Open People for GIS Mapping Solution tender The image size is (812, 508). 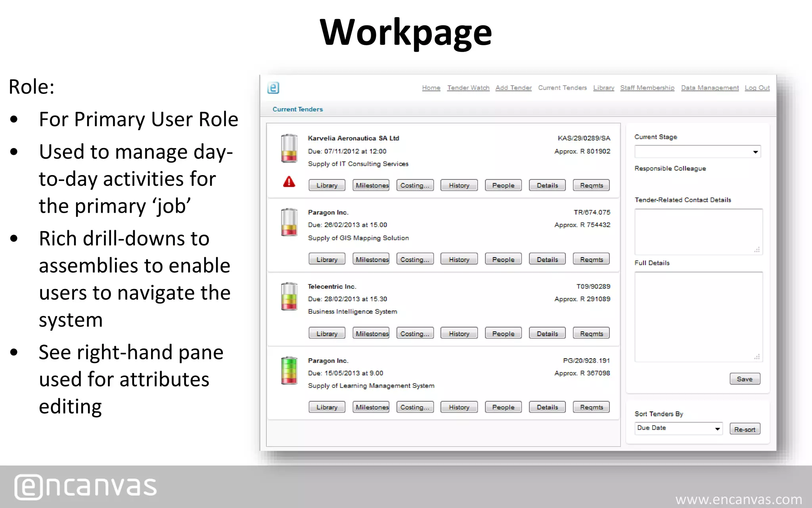(x=503, y=259)
